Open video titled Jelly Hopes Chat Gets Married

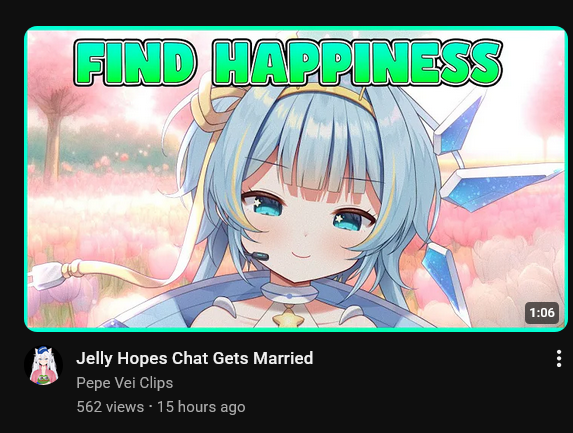194,358
